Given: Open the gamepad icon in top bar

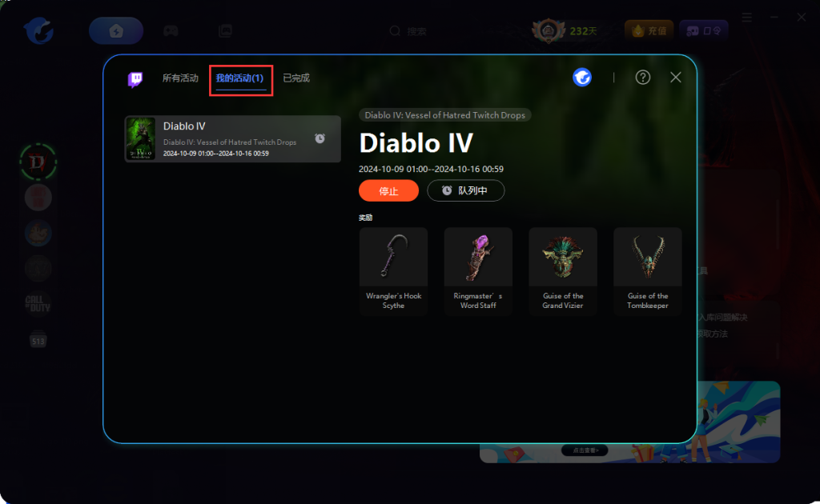Looking at the screenshot, I should (x=171, y=31).
